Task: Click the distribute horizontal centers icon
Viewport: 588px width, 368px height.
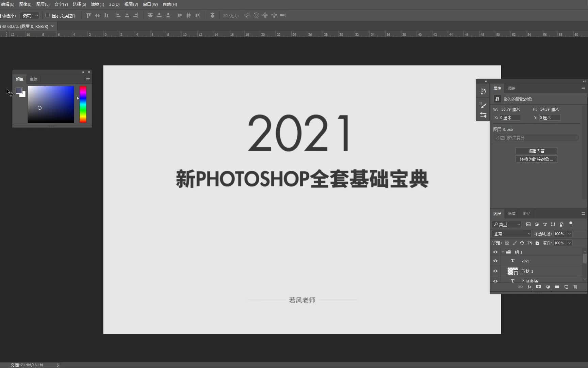Action: 188,15
